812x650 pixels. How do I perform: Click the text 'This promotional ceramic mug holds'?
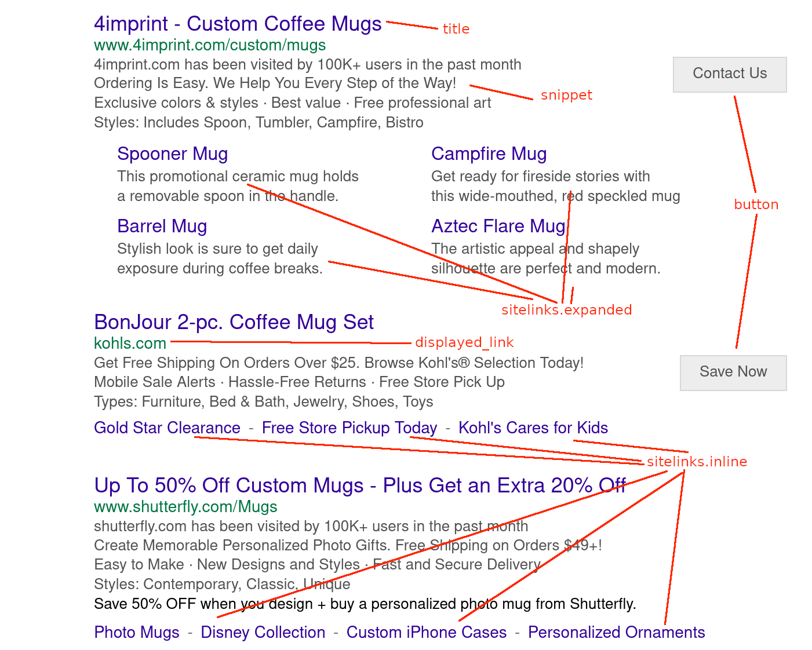(238, 177)
